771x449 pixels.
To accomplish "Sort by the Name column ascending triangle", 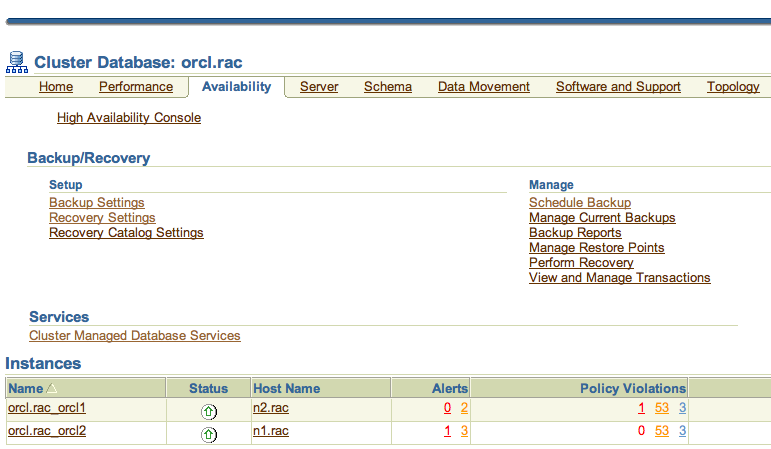I will [52, 389].
